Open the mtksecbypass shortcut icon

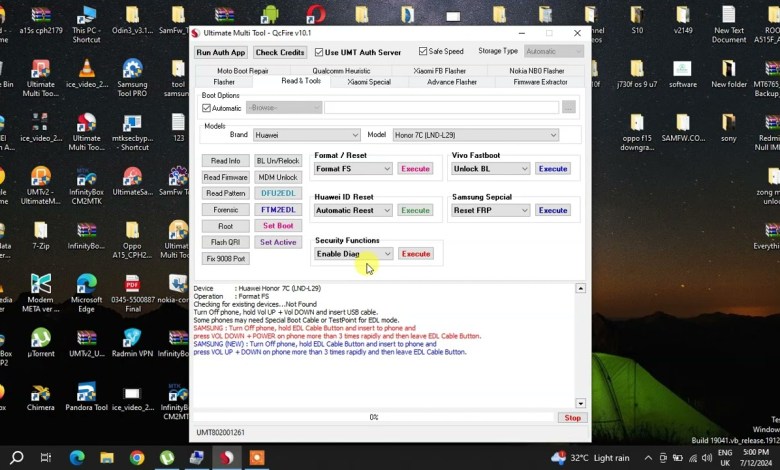point(132,131)
